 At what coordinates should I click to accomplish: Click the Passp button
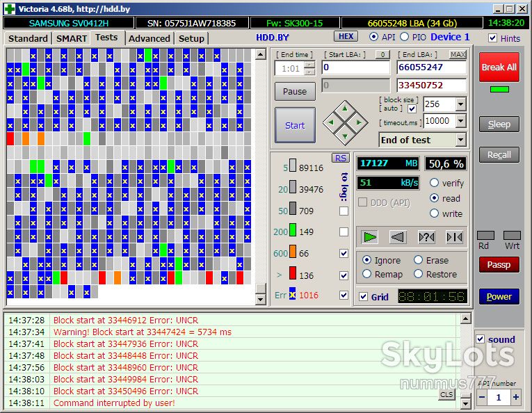pyautogui.click(x=499, y=264)
